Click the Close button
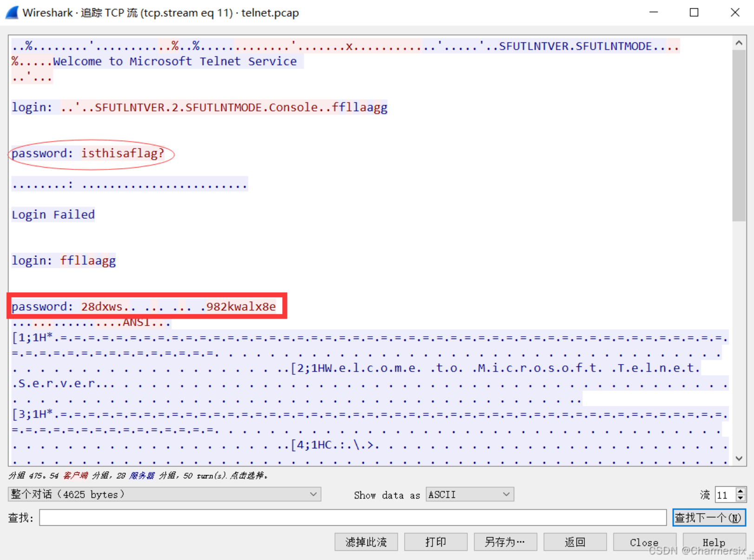Screen dimensions: 754x560 [x=644, y=542]
